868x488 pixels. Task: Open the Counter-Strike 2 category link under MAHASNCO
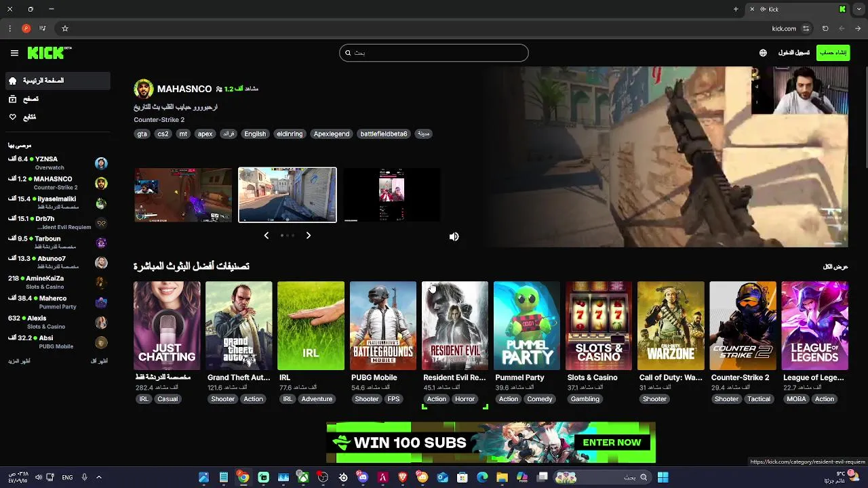coord(159,120)
